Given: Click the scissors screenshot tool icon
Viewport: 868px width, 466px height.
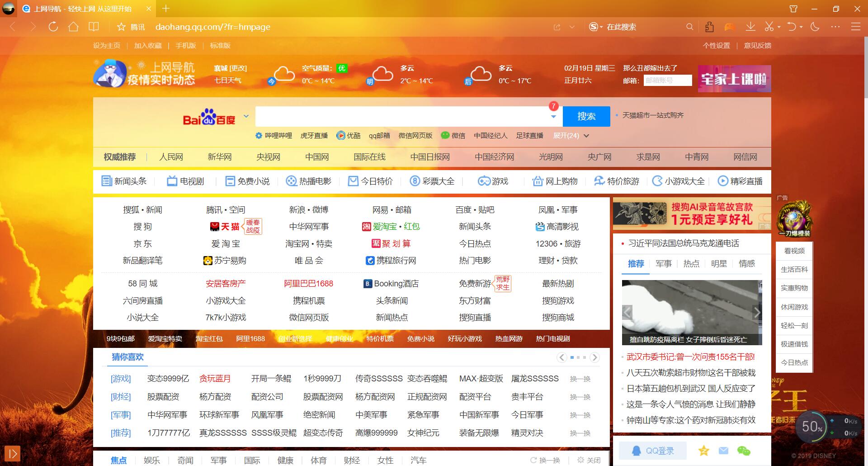Looking at the screenshot, I should coord(769,27).
